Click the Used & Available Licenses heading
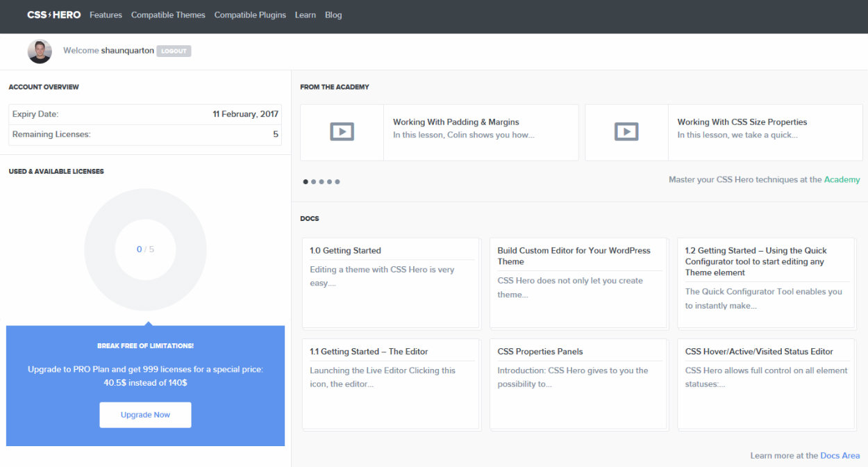Screen dimensions: 868x467 pyautogui.click(x=56, y=171)
